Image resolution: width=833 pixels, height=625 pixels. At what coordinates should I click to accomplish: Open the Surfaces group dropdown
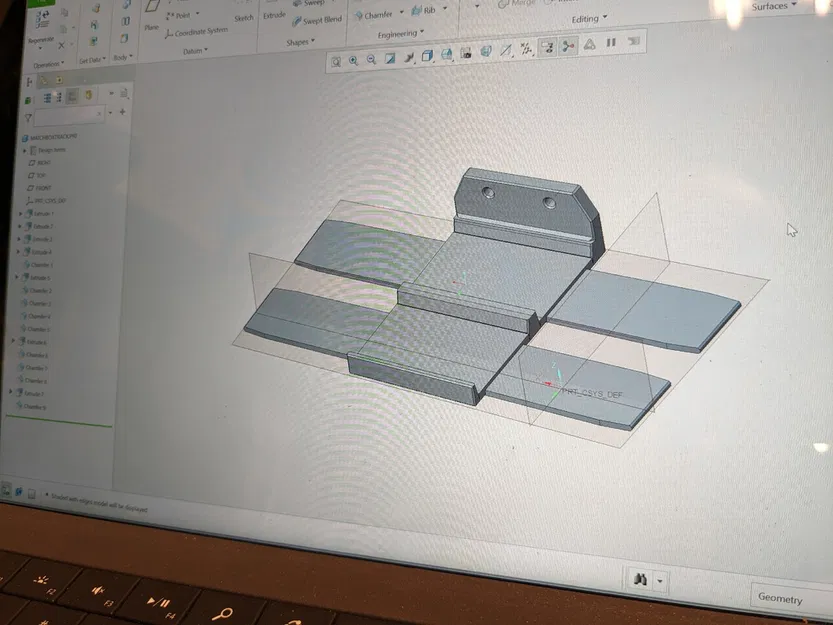pos(775,6)
